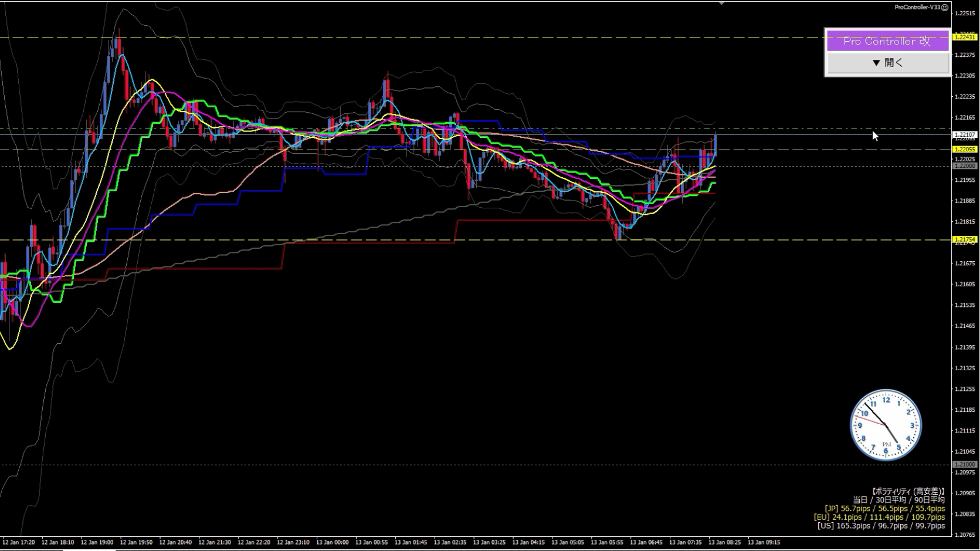Image resolution: width=980 pixels, height=551 pixels.
Task: Click the 13 Jan 08:25 time label
Action: tap(725, 542)
